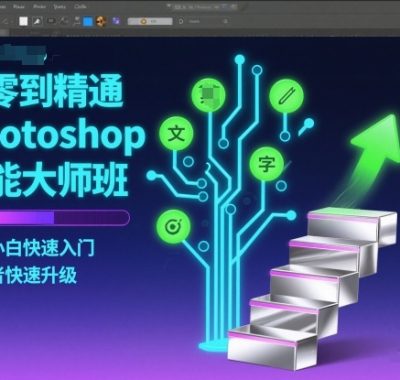This screenshot has width=400, height=380.
Task: Click the green pencil circle on the canvas
Action: [287, 96]
